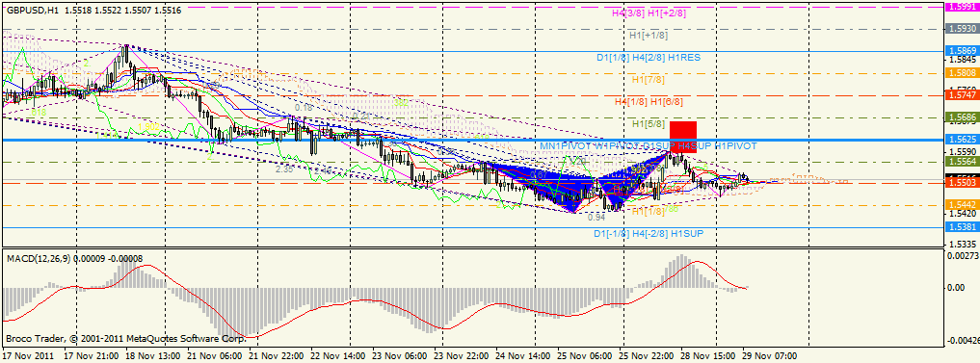This screenshot has height=363, width=980.
Task: Click the 17 Nov 2011 date label
Action: (x=28, y=356)
